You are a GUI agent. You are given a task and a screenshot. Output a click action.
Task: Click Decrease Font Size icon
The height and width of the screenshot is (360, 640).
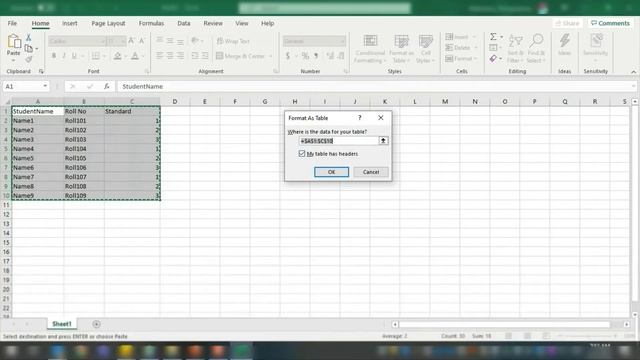[142, 41]
